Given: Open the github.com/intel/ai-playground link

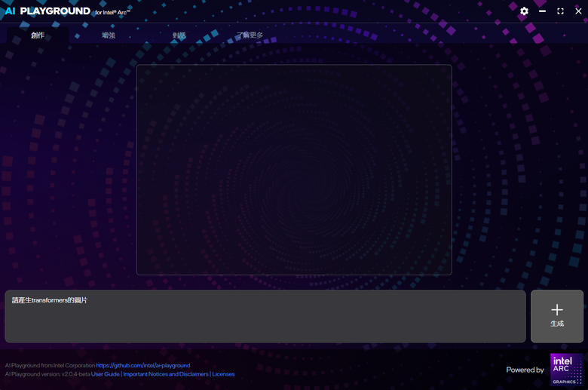Looking at the screenshot, I should (143, 365).
